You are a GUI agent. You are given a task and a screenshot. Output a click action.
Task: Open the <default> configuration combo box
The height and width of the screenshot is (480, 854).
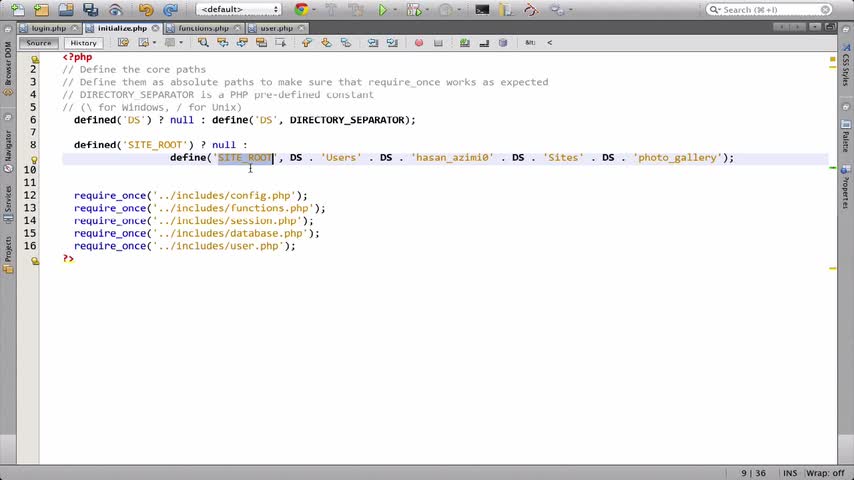[239, 10]
